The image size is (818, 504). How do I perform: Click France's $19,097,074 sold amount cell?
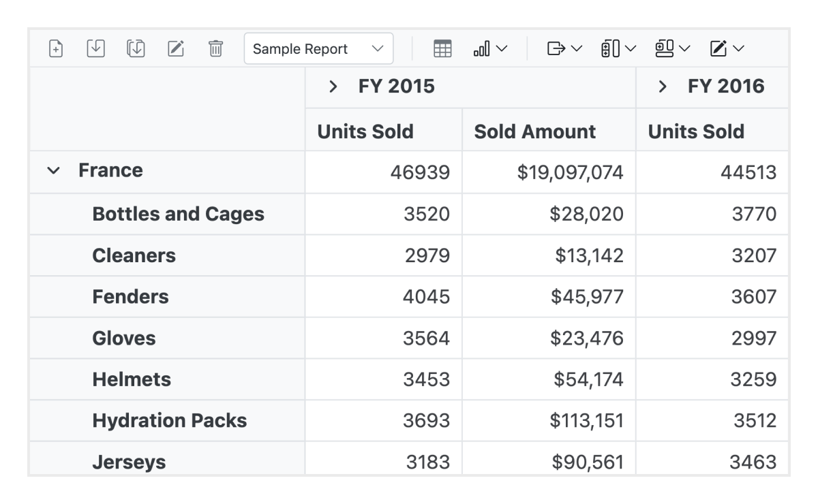click(570, 172)
